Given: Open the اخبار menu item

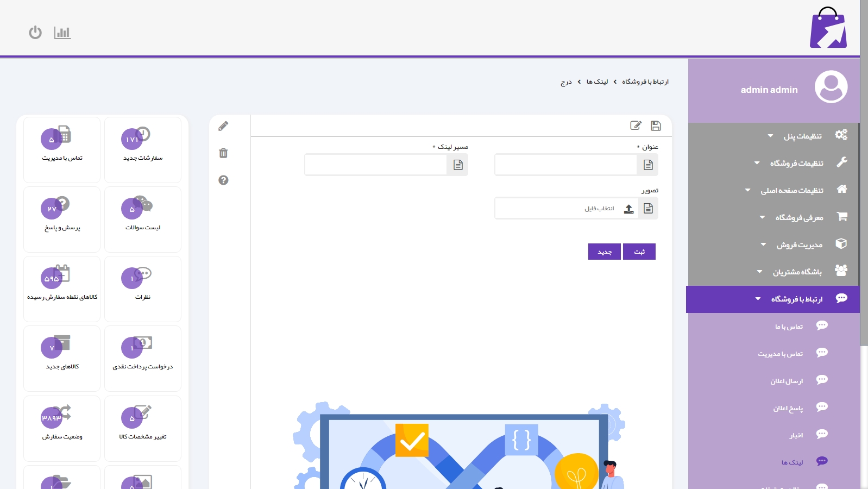Looking at the screenshot, I should [796, 435].
